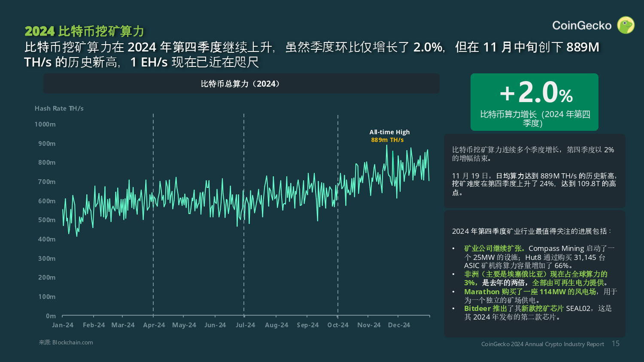The image size is (644, 362).
Task: Click the CoinGecko wordmark text
Action: point(581,26)
